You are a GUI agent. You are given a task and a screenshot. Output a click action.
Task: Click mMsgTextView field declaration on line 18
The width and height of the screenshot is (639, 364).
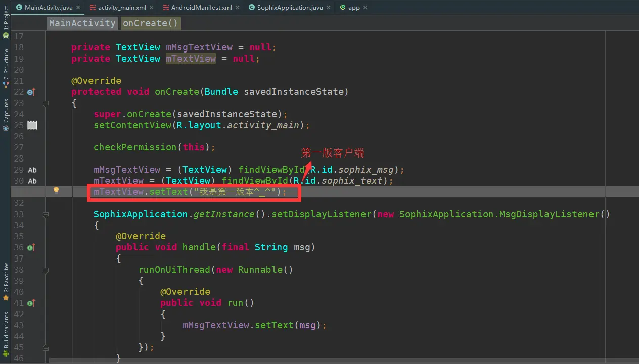(x=199, y=47)
